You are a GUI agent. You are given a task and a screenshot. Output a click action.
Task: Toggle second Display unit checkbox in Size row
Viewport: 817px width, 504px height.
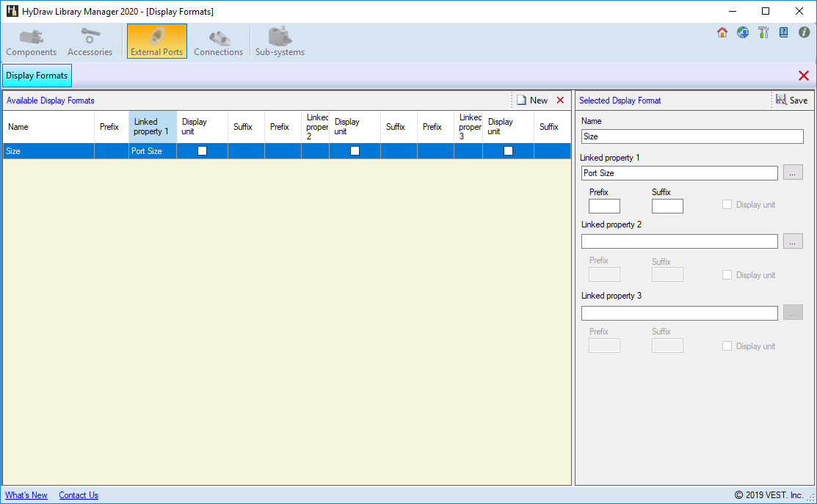click(x=355, y=150)
